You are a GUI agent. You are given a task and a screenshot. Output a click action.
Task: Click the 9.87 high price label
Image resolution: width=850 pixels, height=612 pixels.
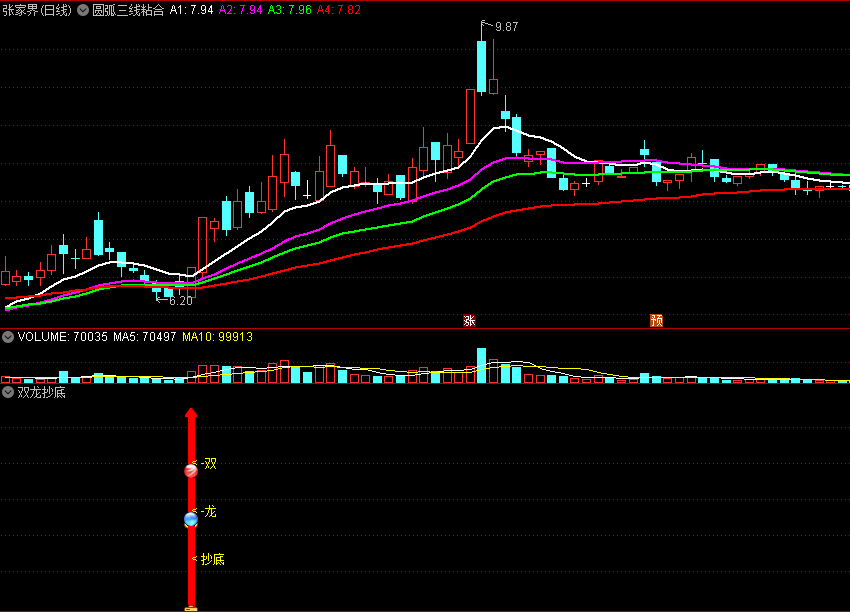506,27
